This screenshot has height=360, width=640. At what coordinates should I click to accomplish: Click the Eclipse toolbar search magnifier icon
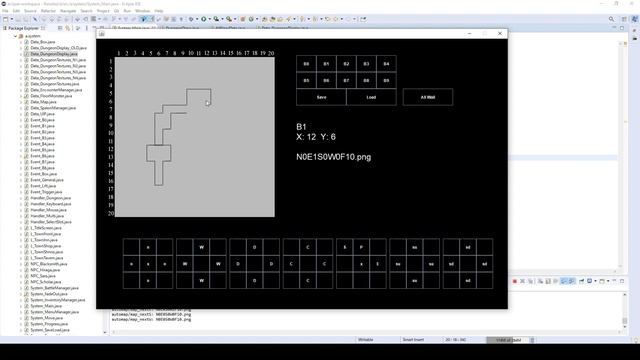(x=611, y=19)
